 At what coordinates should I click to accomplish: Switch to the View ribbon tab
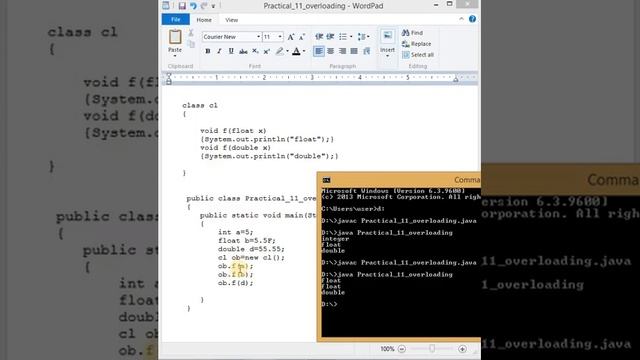pos(231,20)
